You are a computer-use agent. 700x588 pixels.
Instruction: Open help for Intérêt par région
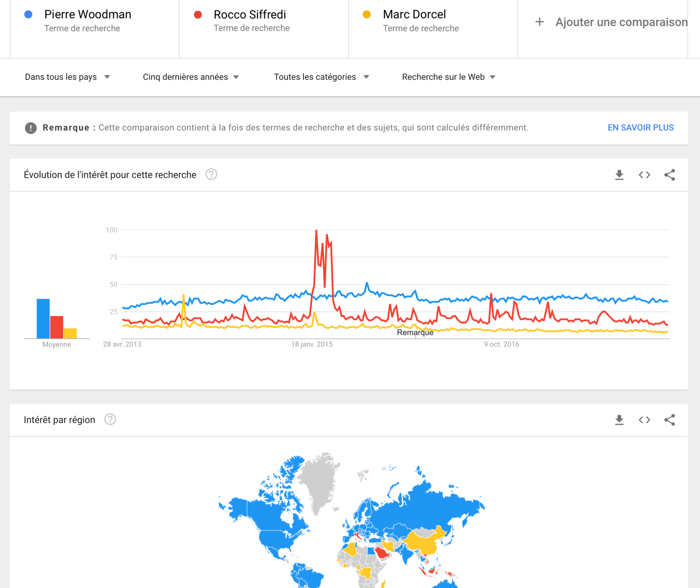click(110, 419)
